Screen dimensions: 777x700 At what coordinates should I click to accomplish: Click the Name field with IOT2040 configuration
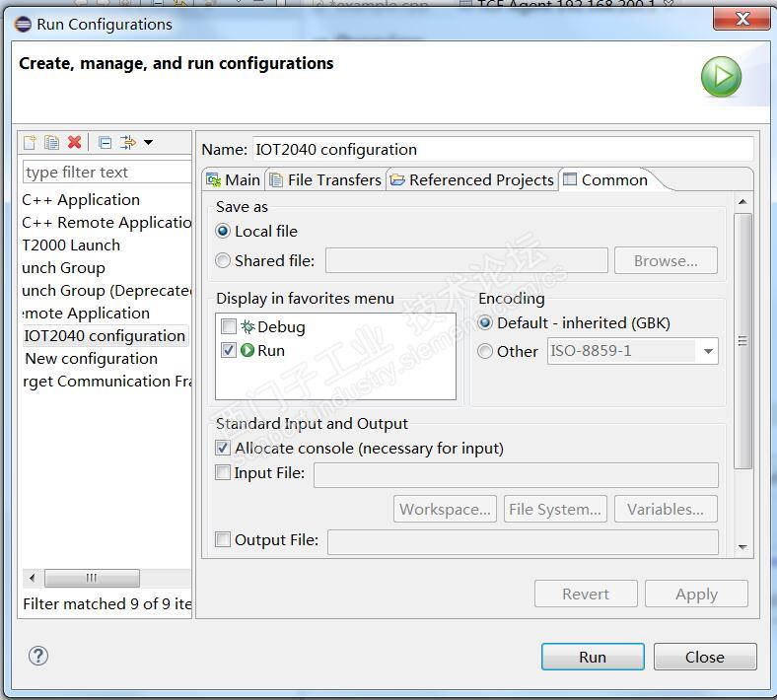[x=503, y=149]
